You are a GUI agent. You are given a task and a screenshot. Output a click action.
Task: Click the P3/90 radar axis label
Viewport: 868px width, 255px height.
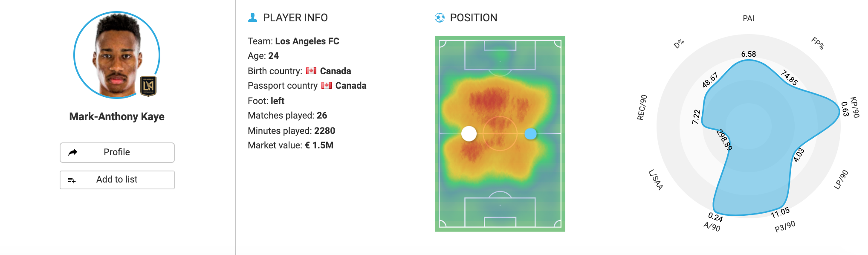coord(785,226)
